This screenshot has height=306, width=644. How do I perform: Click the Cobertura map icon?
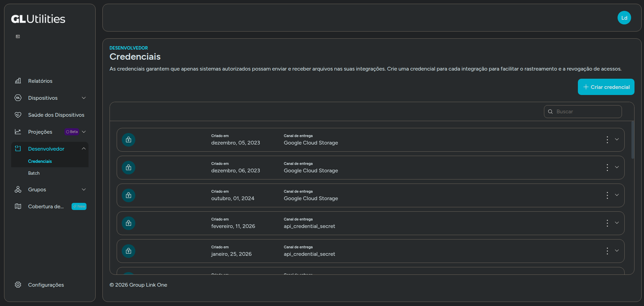point(18,206)
